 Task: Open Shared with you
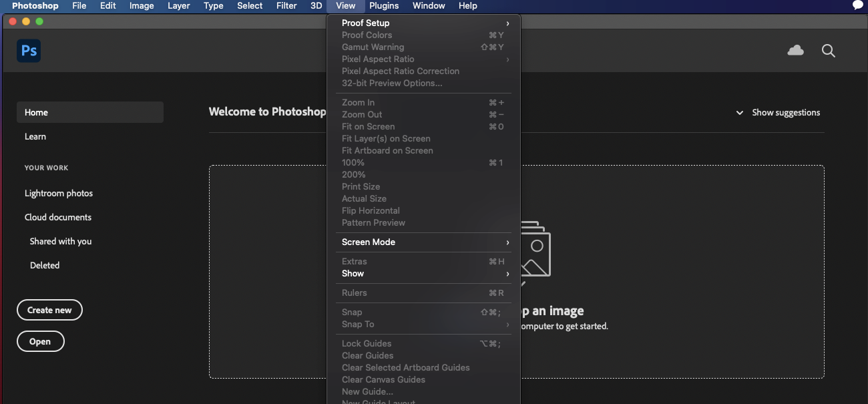[61, 241]
